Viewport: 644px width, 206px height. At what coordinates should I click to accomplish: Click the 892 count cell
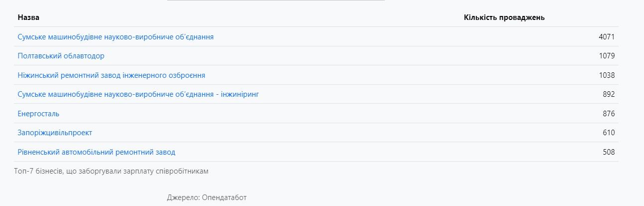(609, 94)
